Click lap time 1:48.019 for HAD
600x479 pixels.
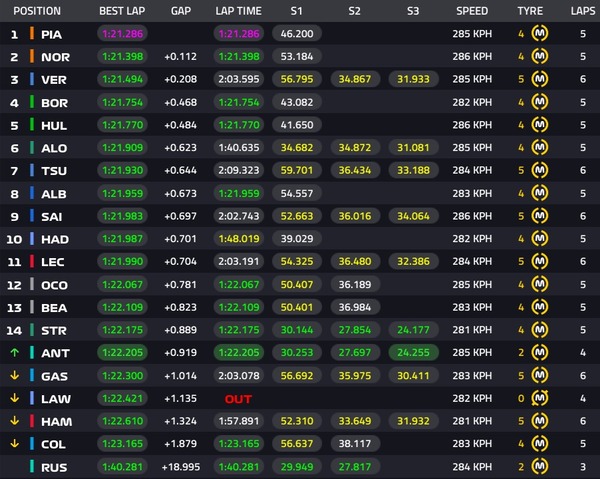tap(239, 239)
